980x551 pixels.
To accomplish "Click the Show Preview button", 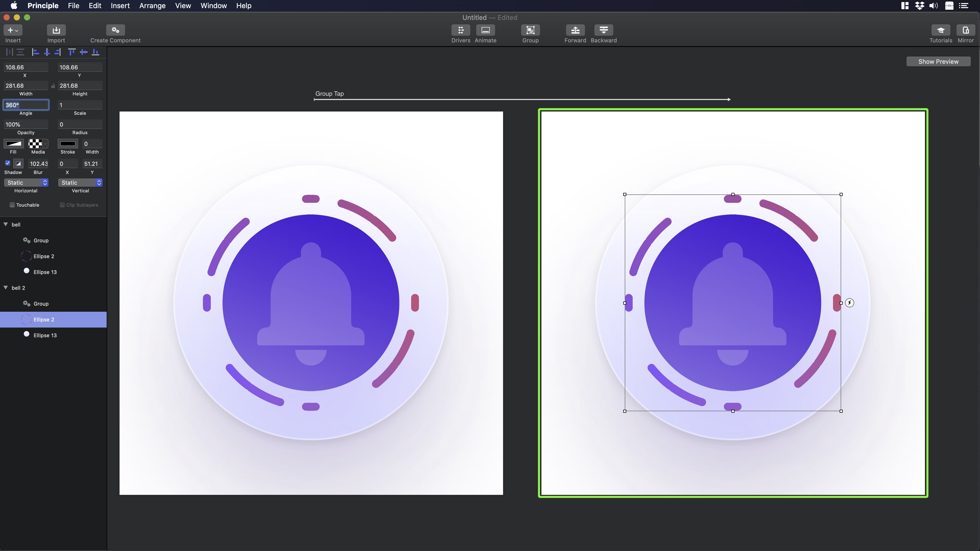I will (938, 61).
